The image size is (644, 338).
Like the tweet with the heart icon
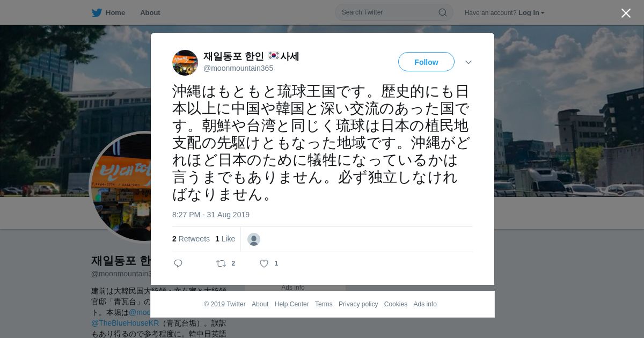tap(264, 263)
